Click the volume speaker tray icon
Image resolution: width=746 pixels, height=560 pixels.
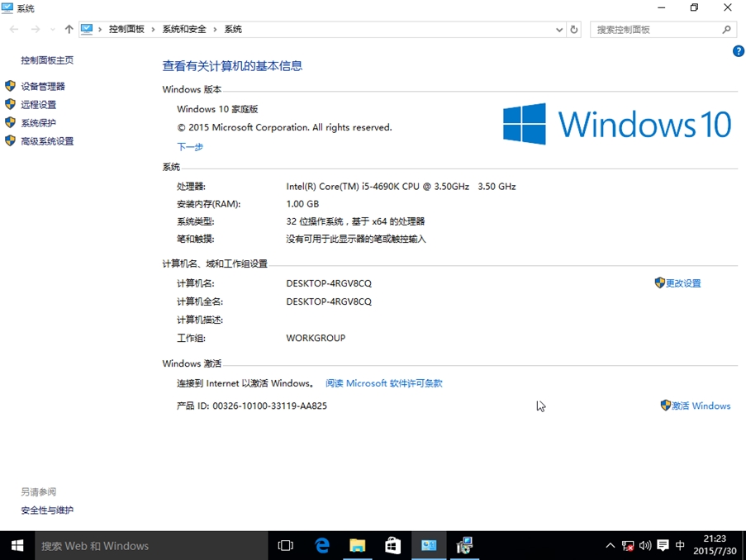coord(645,545)
